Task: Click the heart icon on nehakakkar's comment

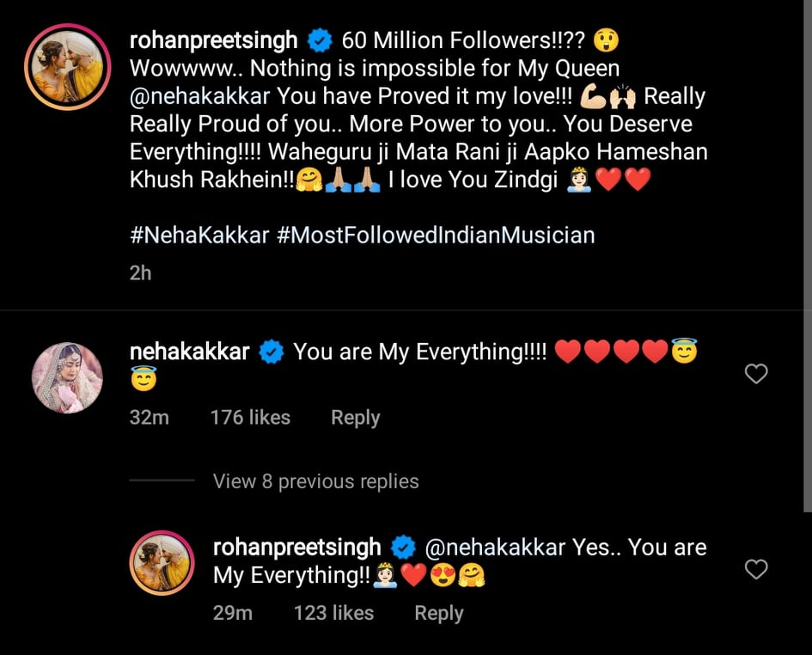Action: [x=756, y=374]
